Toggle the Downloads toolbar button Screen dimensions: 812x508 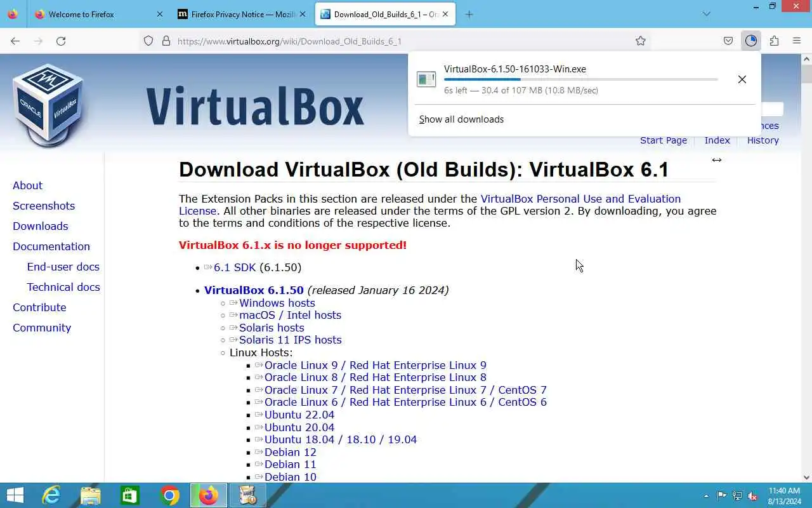coord(751,41)
